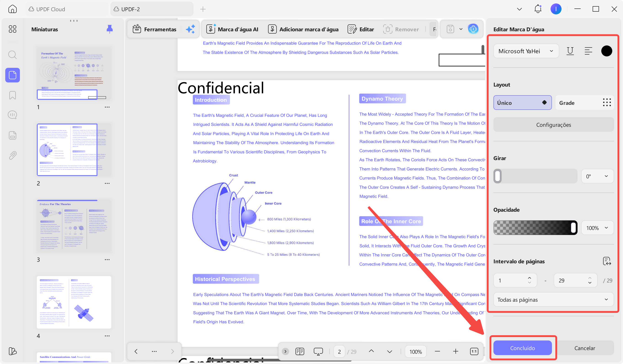Click the start page number field
The image size is (623, 364).
coord(515,280)
